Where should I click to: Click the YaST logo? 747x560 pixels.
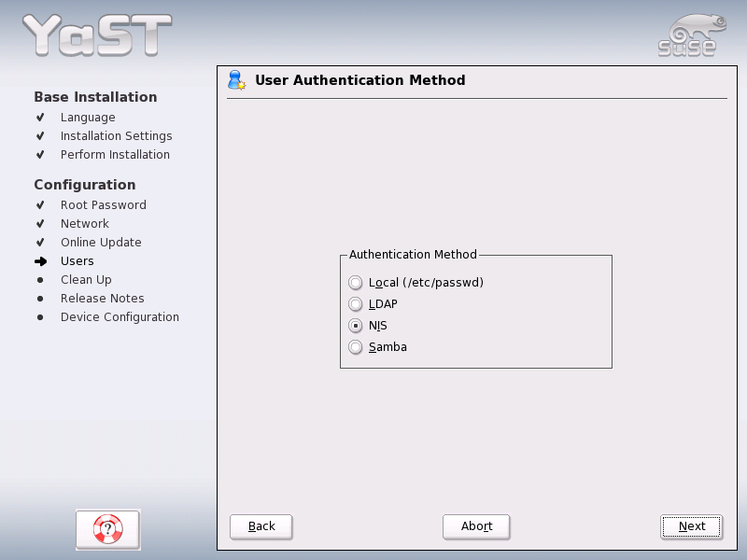pos(97,35)
